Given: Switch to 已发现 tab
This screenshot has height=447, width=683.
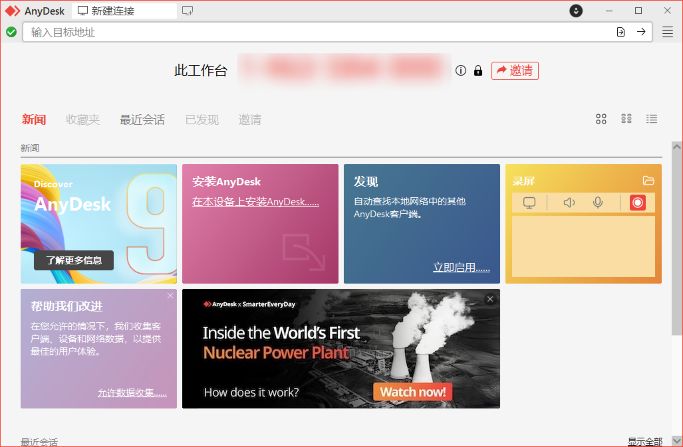Looking at the screenshot, I should pyautogui.click(x=202, y=119).
